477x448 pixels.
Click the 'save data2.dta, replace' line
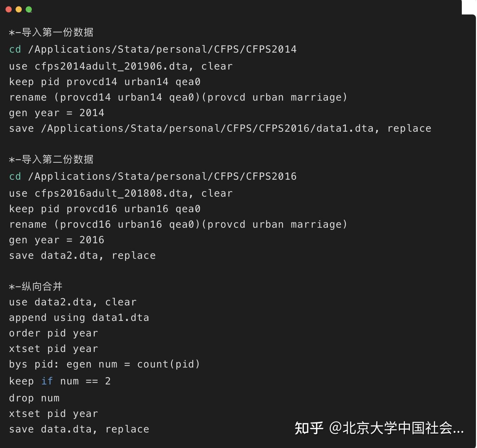(x=82, y=256)
